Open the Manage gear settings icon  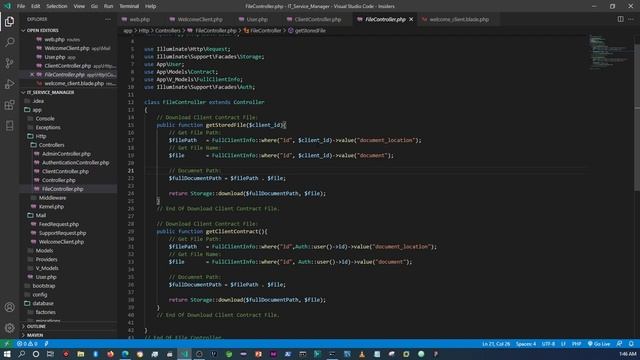coord(9,328)
